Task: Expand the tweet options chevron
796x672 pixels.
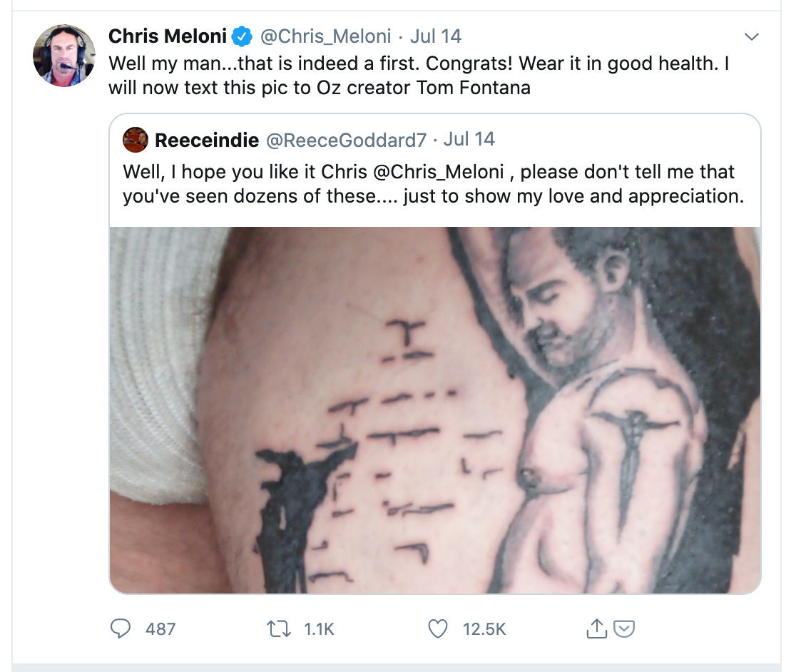Action: 751,36
